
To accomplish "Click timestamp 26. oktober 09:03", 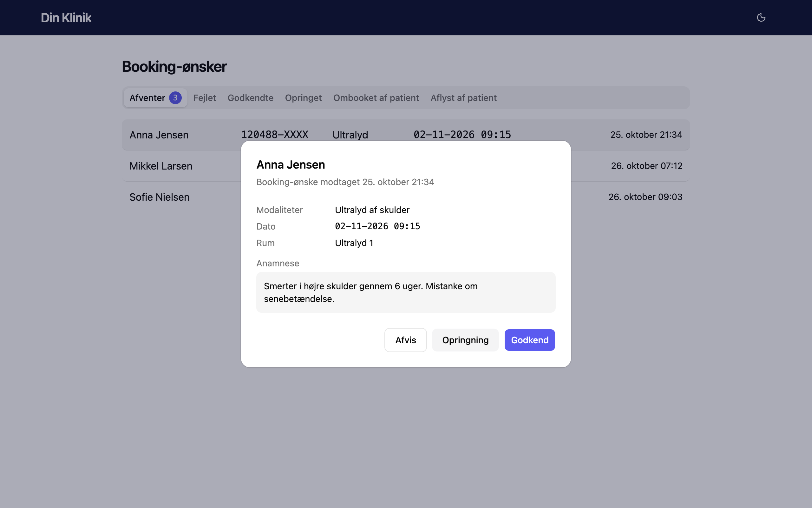I will coord(645,197).
